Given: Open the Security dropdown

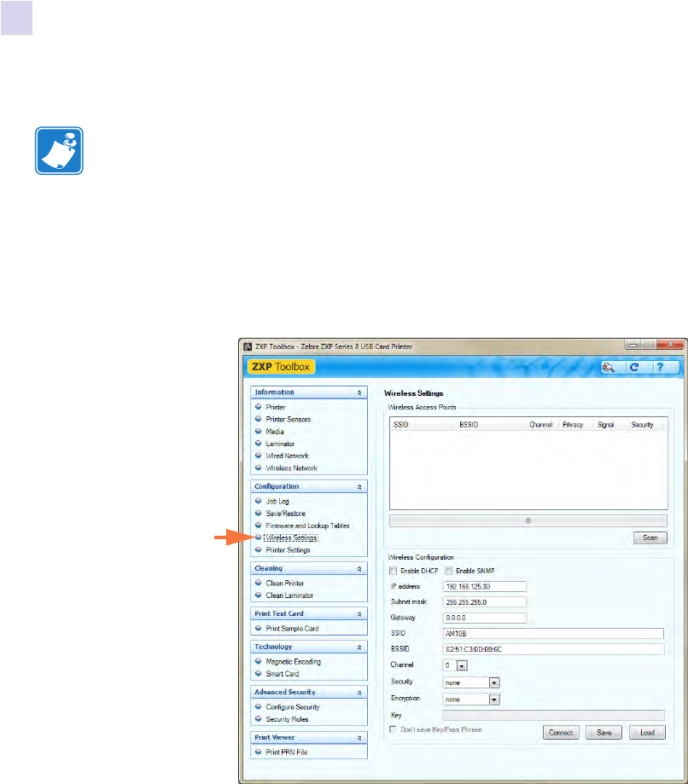Looking at the screenshot, I should click(x=494, y=683).
